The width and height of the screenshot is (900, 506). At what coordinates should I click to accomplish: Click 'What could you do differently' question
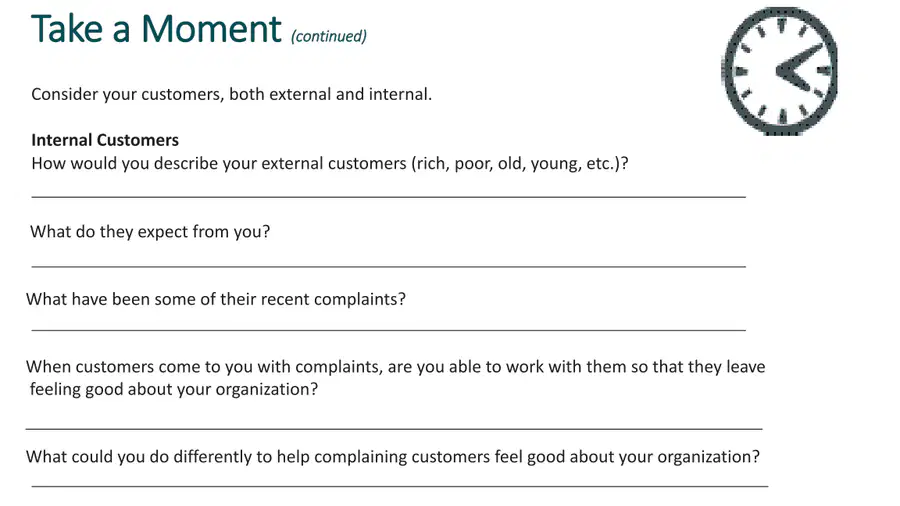click(x=393, y=457)
